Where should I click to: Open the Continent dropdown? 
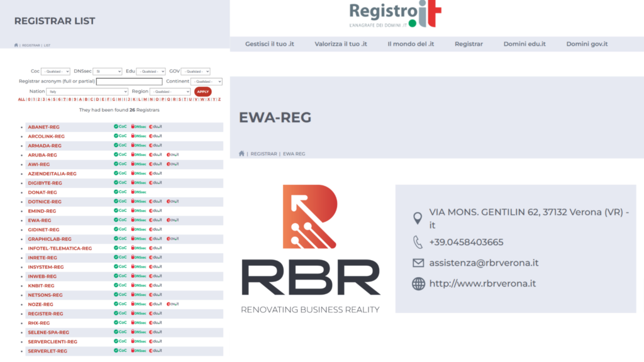pos(206,82)
